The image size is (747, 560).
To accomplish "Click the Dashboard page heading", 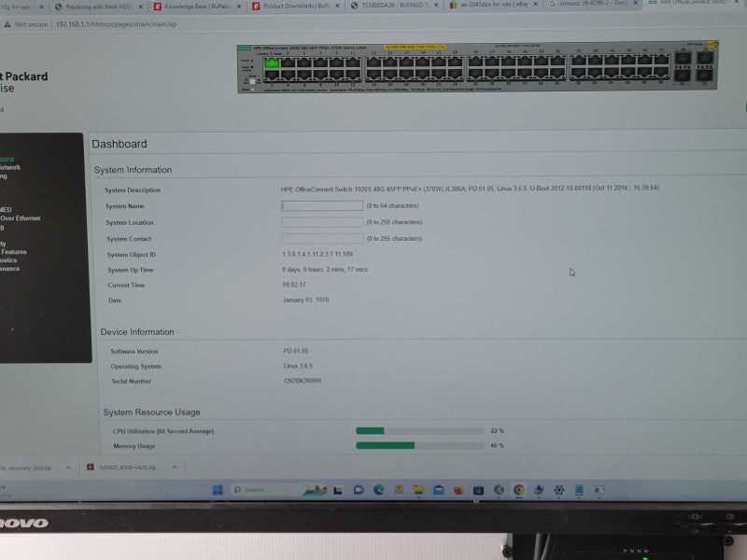I will click(120, 144).
